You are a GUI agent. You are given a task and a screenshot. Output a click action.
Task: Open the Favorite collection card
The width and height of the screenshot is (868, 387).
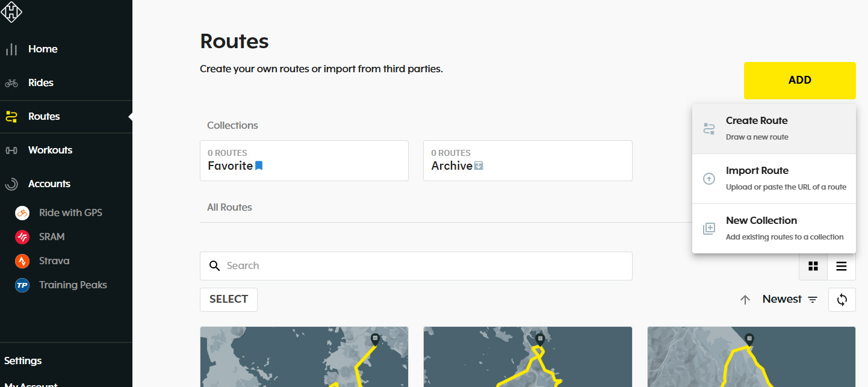pyautogui.click(x=304, y=161)
